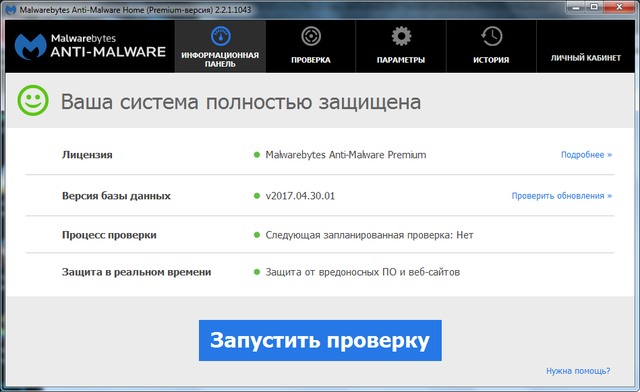The height and width of the screenshot is (392, 640).
Task: Go to the История tab
Action: click(x=491, y=47)
